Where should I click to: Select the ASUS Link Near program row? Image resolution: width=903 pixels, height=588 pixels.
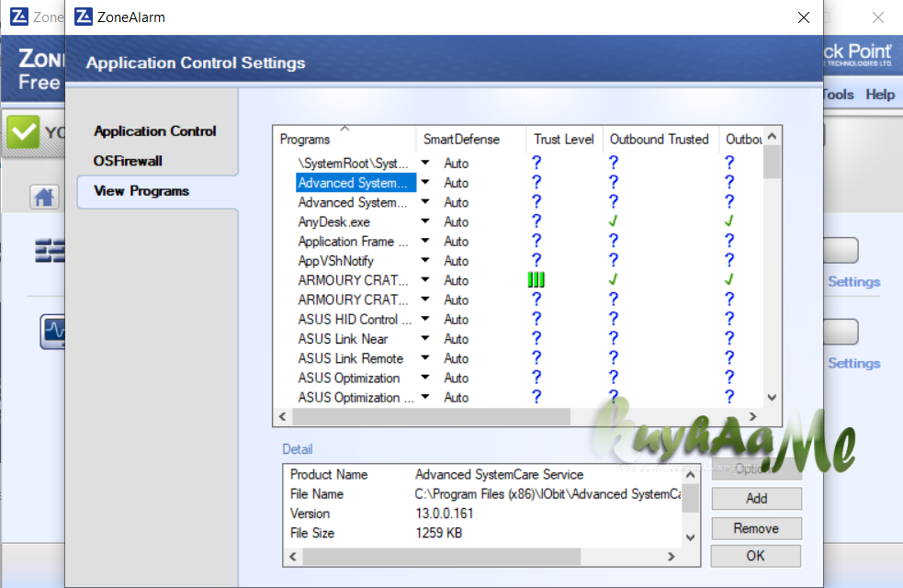tap(343, 339)
